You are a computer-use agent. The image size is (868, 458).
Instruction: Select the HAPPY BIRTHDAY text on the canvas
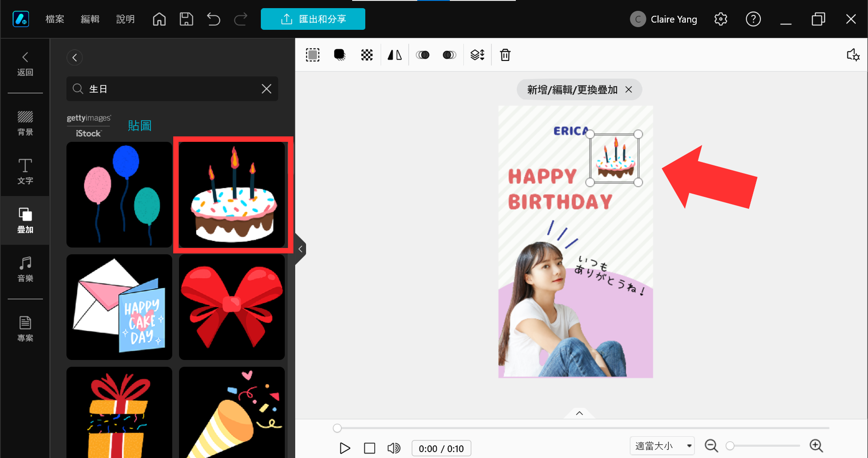[560, 189]
